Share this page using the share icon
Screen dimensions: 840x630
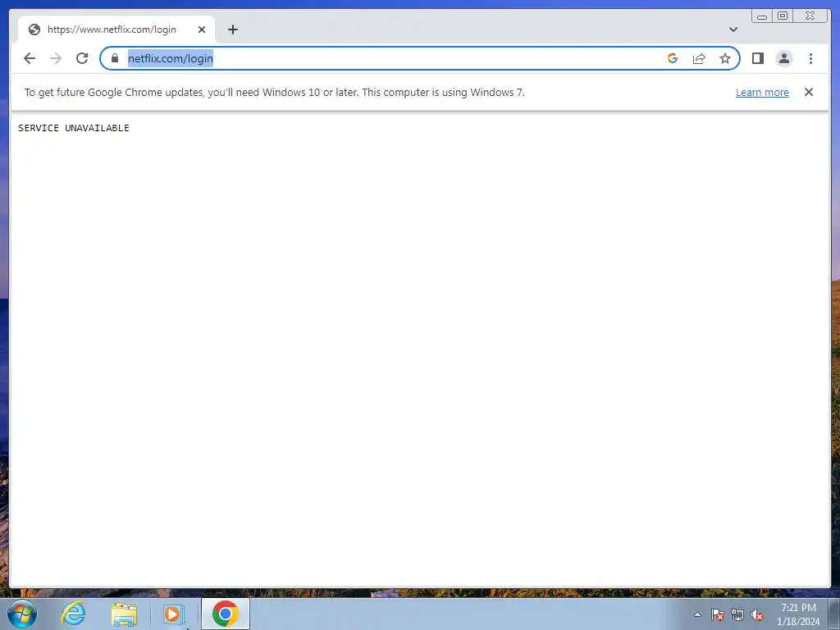pos(699,58)
